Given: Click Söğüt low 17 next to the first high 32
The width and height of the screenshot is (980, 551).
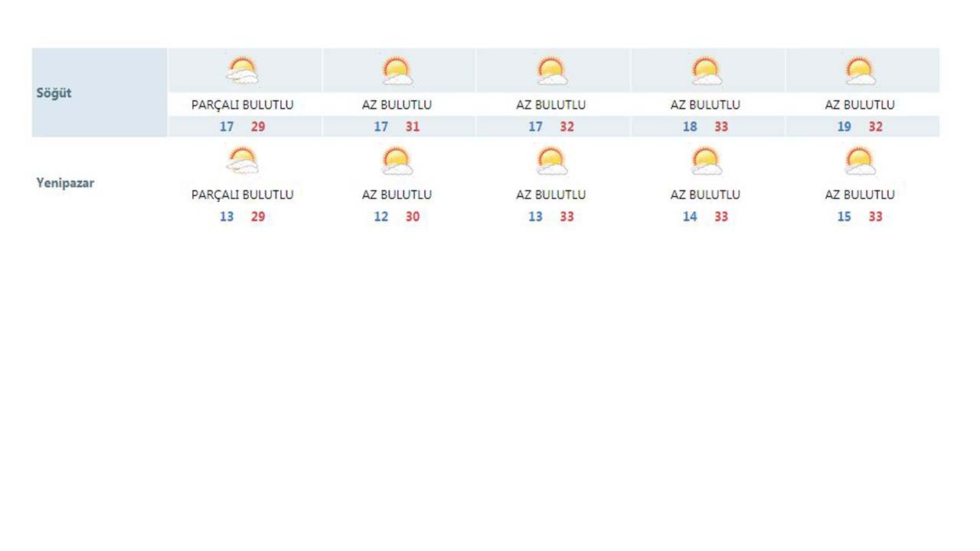Looking at the screenshot, I should coord(535,127).
